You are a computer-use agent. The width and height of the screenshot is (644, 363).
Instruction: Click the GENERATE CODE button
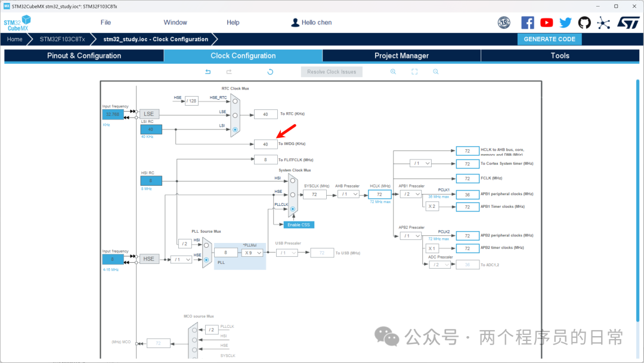click(550, 39)
